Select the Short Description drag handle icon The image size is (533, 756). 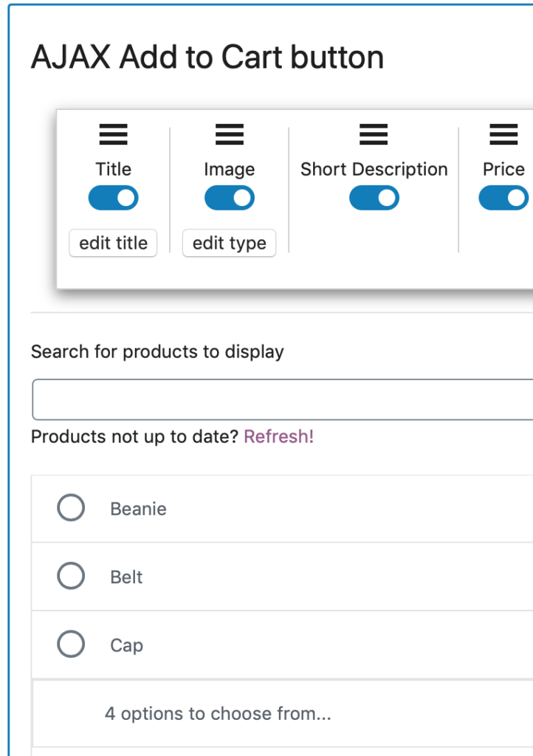374,134
